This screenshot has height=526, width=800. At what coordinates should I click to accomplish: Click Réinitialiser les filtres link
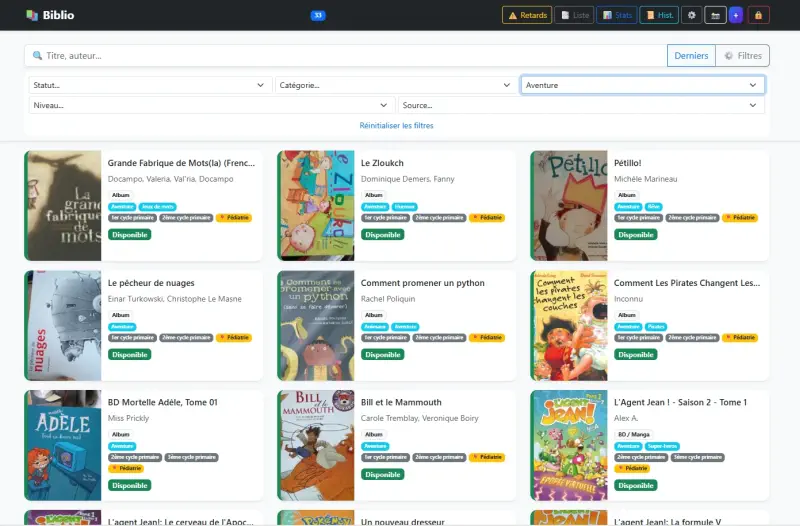point(396,126)
